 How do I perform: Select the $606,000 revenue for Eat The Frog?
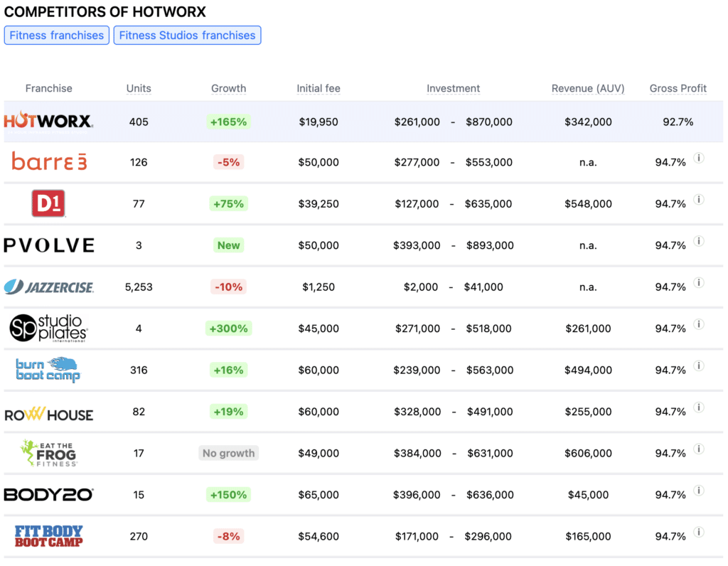tap(588, 453)
